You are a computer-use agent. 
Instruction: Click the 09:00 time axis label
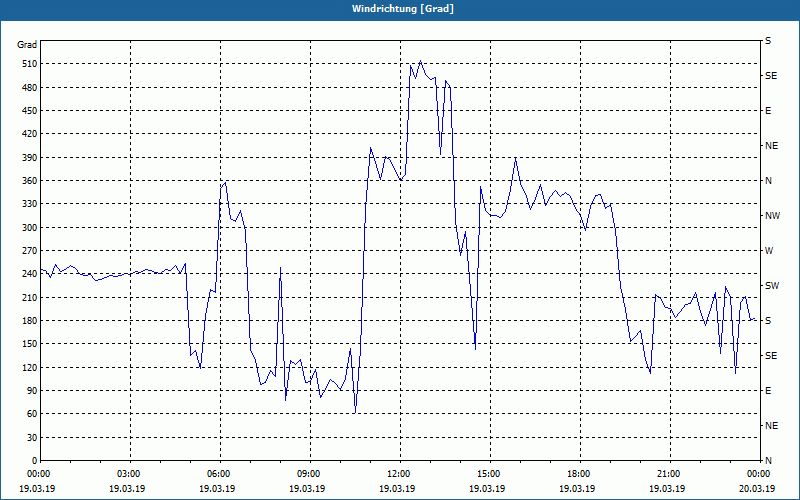(x=310, y=474)
